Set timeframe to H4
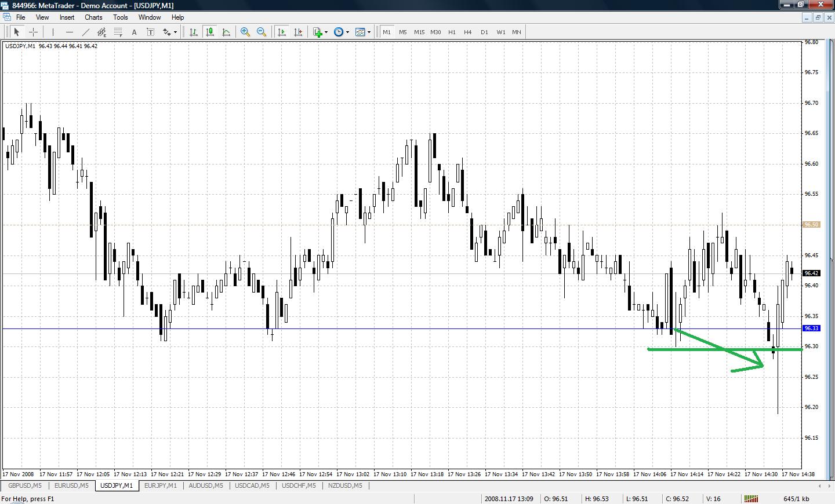835x504 pixels. click(468, 32)
